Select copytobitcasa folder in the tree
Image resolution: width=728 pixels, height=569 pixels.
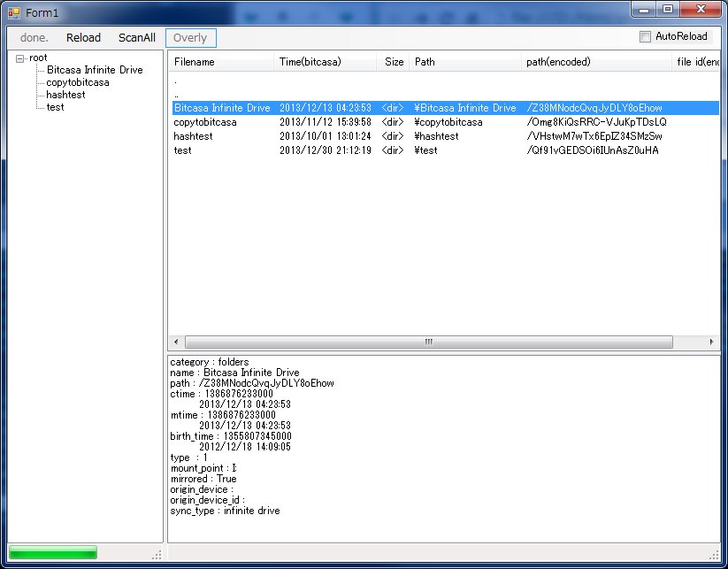[x=78, y=82]
